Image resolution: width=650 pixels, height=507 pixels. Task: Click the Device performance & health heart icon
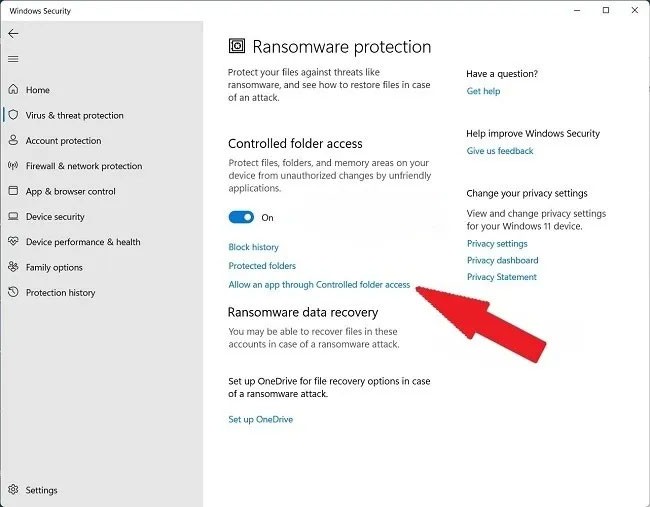click(14, 242)
